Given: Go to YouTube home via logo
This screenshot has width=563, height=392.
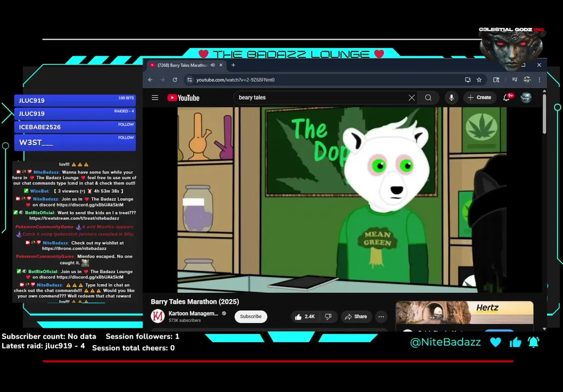Looking at the screenshot, I should [183, 97].
